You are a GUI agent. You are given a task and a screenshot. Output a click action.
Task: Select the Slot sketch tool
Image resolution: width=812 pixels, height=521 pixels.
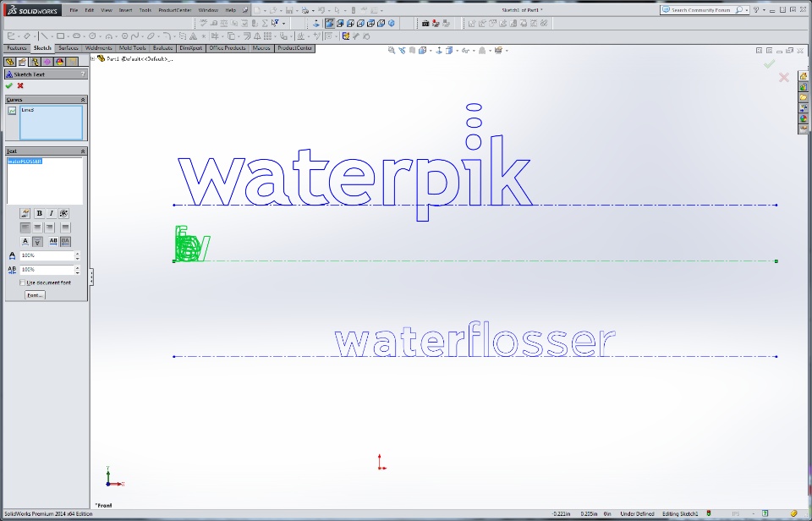[x=76, y=36]
